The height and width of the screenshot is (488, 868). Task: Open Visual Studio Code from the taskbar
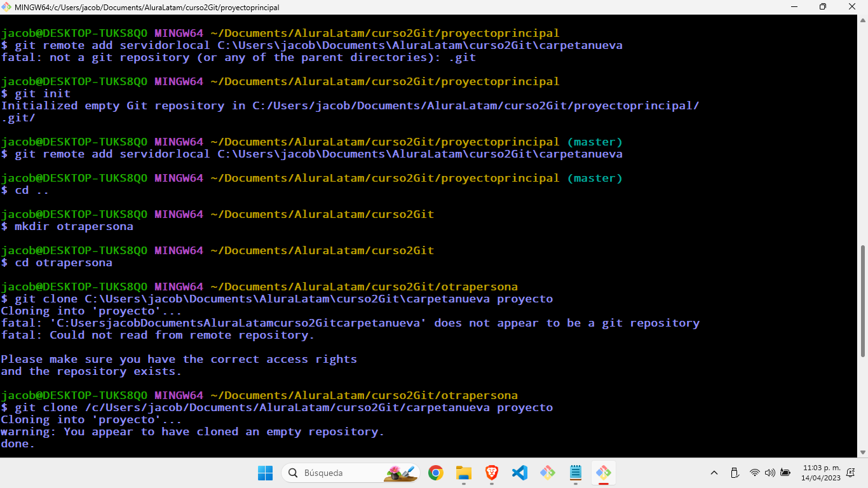[x=520, y=473]
